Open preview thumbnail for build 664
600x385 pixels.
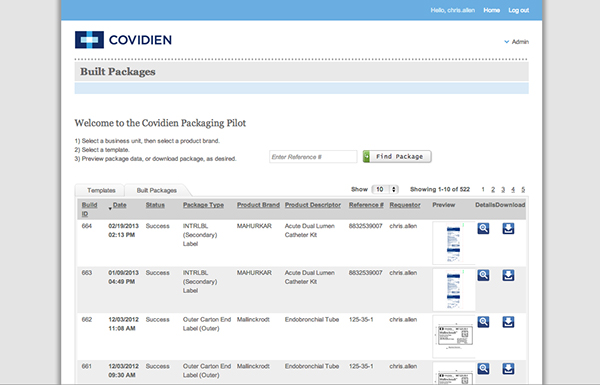coord(454,243)
